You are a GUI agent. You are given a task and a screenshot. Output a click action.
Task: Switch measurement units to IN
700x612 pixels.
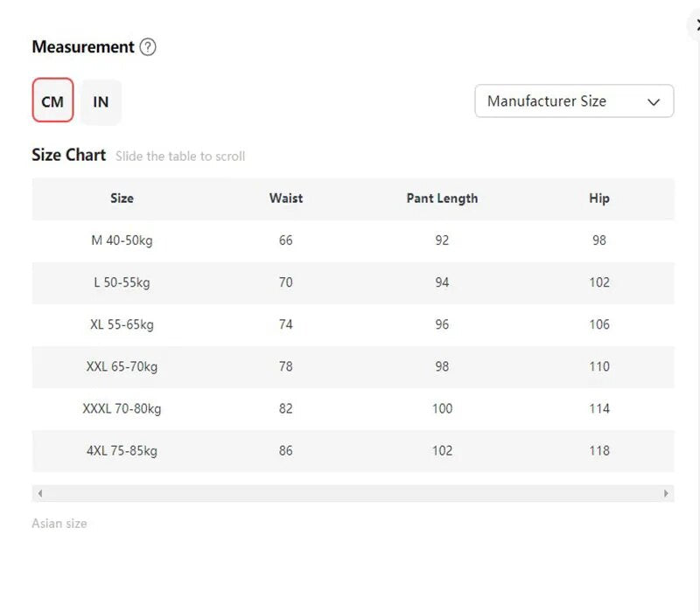pos(101,101)
